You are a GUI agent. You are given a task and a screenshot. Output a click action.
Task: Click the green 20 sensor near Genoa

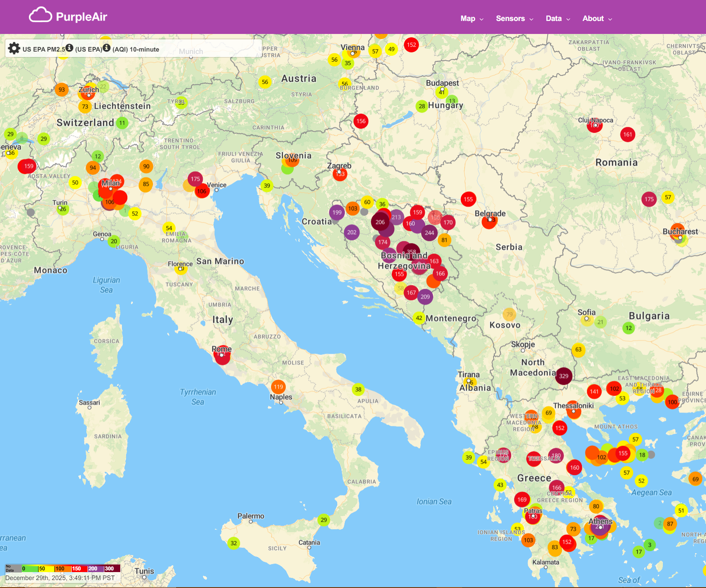point(114,241)
